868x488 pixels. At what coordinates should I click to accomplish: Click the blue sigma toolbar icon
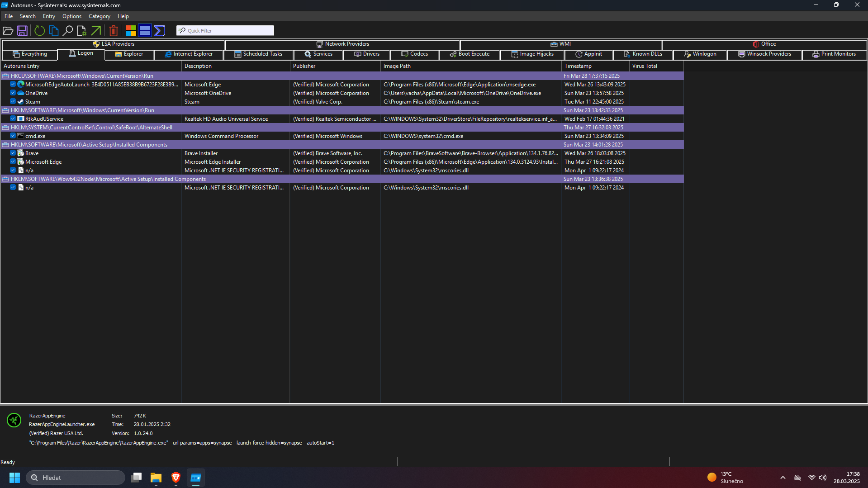(x=159, y=31)
